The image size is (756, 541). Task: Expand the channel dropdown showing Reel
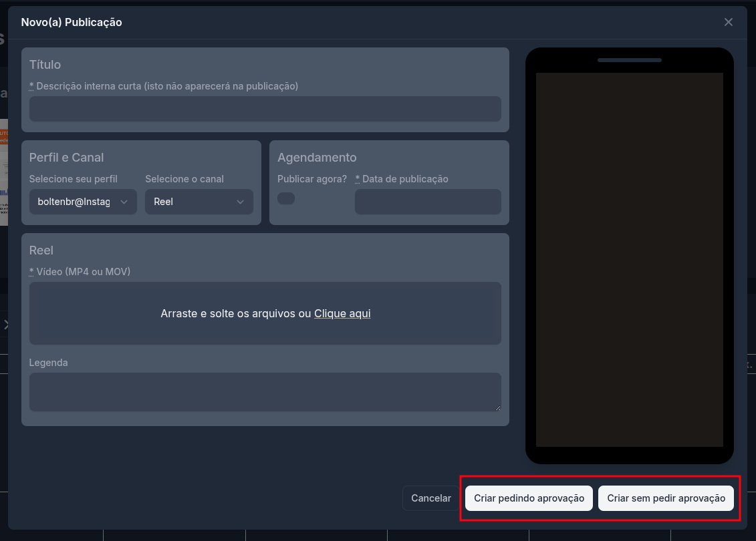(199, 202)
